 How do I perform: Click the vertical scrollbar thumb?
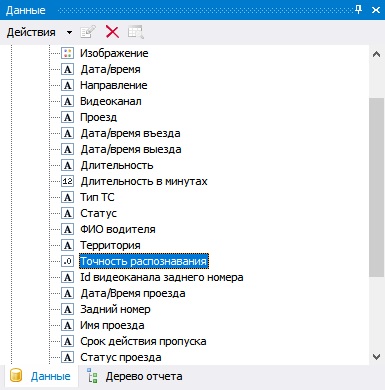click(x=377, y=187)
